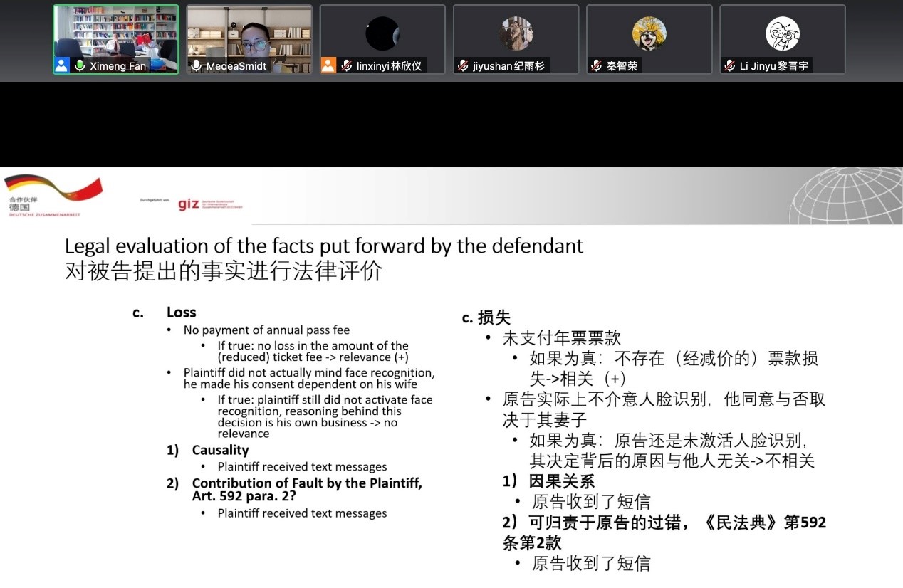Click jiyushan's muted microphone icon
This screenshot has width=903, height=588.
[463, 65]
